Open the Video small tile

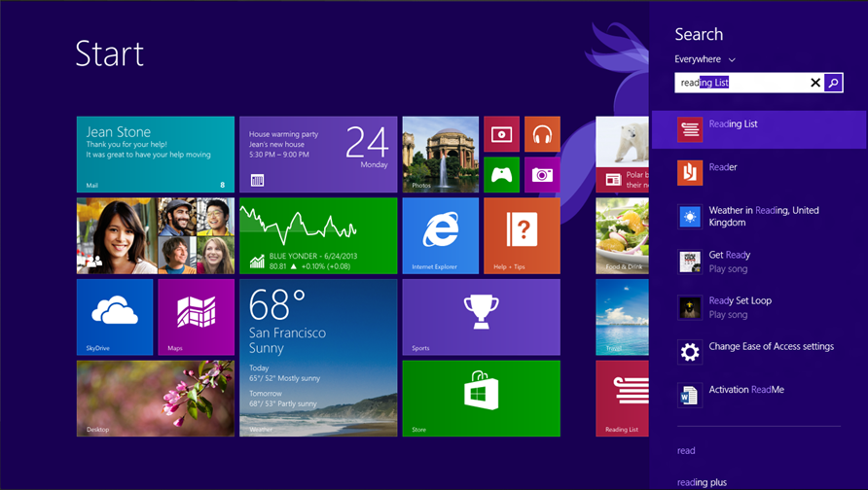(501, 134)
